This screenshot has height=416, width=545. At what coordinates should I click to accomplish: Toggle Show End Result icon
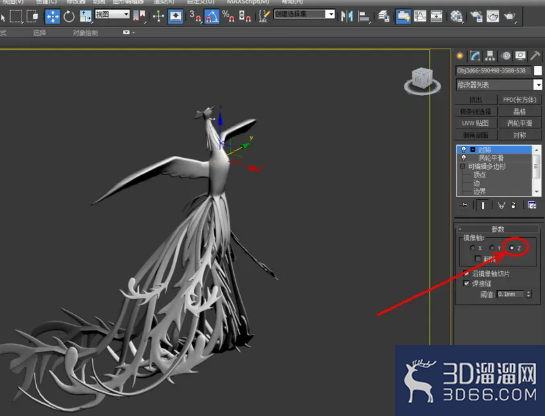pos(482,205)
